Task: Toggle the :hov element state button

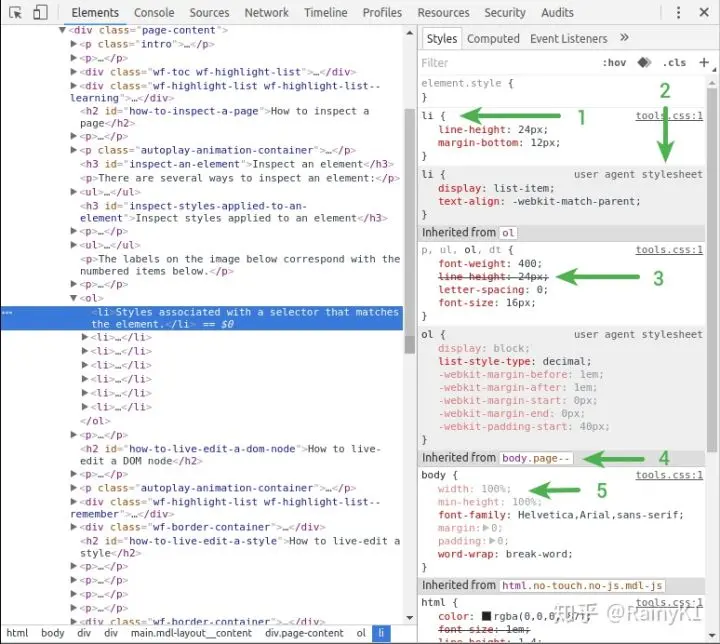Action: coord(614,62)
